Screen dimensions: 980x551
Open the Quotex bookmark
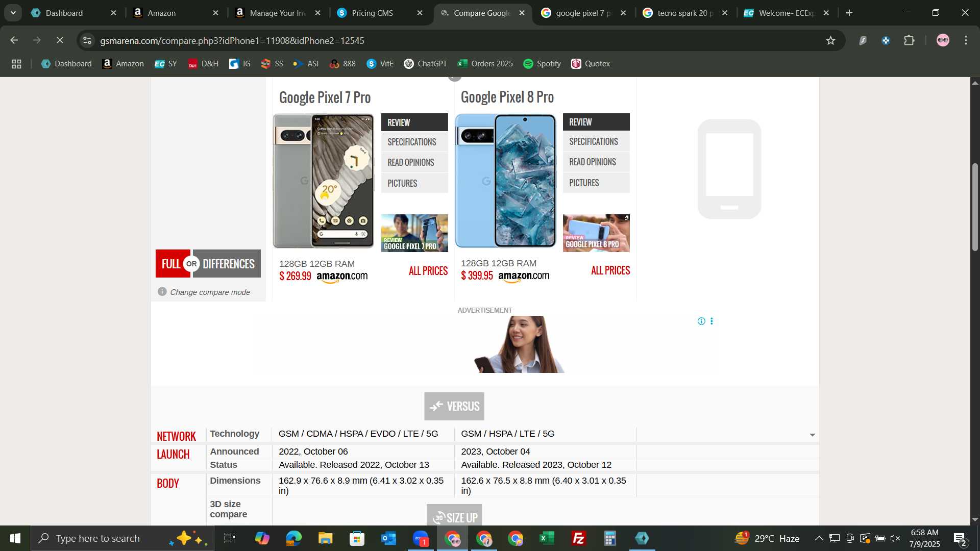coord(591,64)
